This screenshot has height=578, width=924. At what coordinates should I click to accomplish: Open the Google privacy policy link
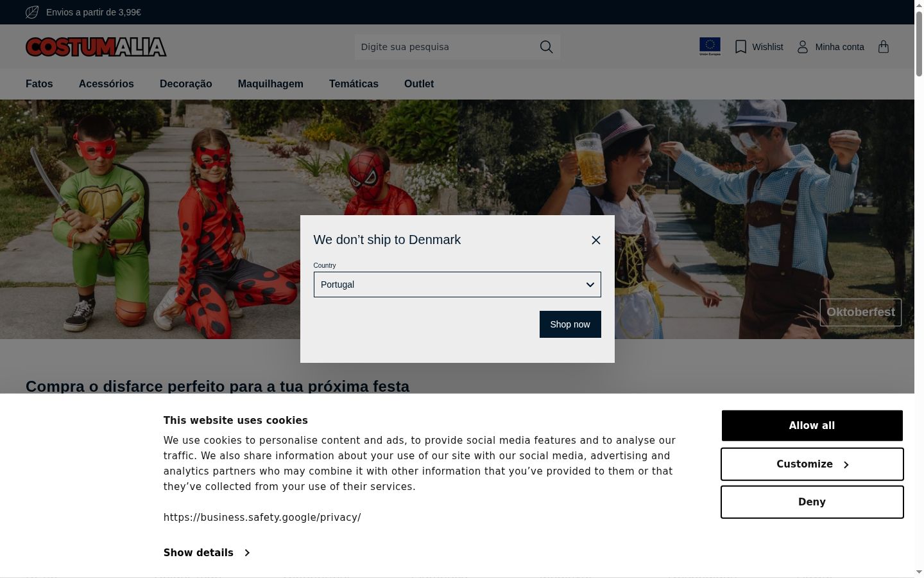pos(262,518)
